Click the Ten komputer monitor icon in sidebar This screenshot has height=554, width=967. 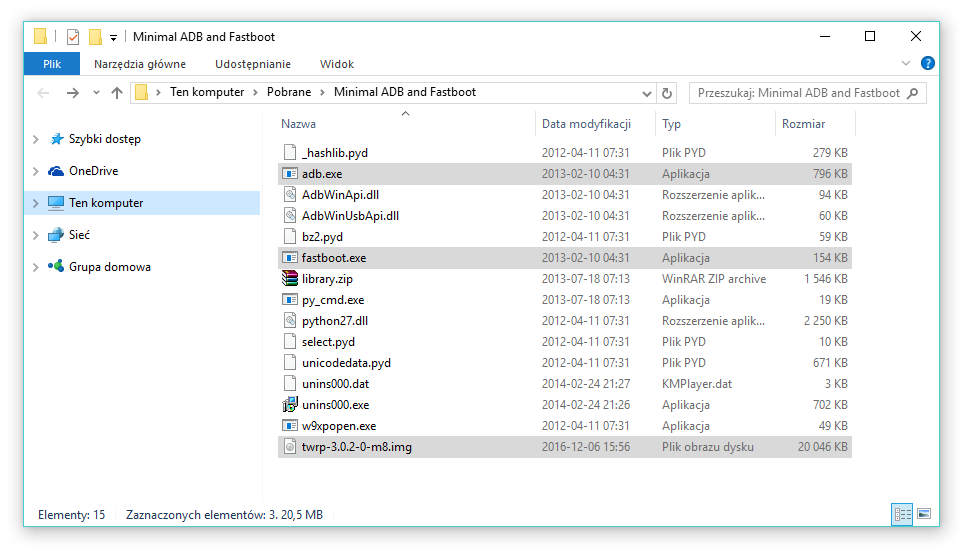[x=56, y=202]
